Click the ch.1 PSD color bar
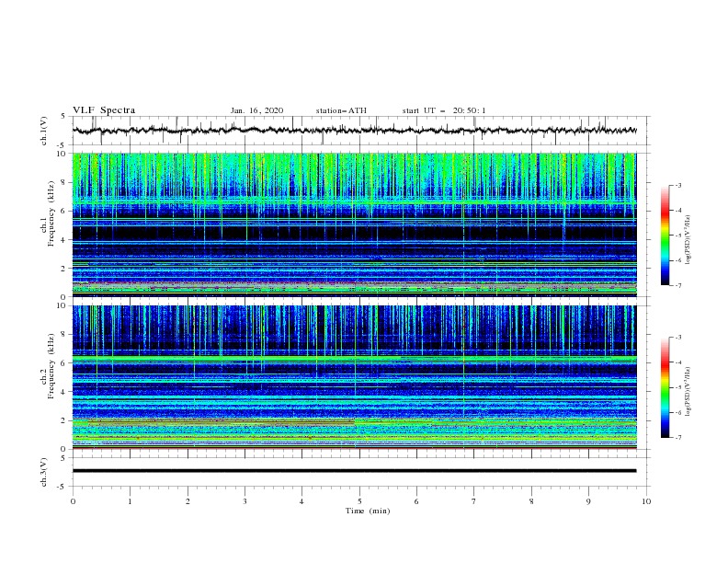This screenshot has width=728, height=563. click(665, 236)
